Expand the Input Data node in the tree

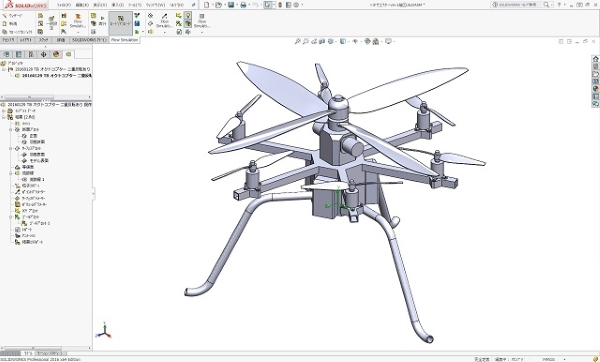pos(4,111)
